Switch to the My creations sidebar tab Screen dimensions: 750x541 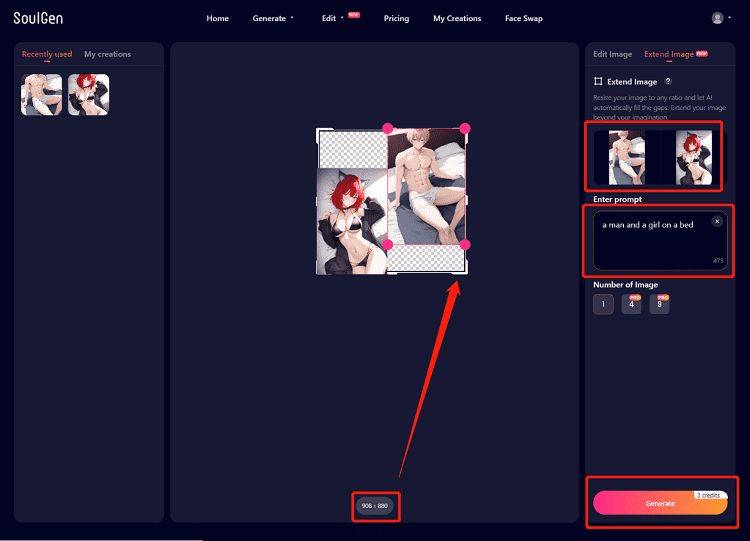tap(108, 54)
